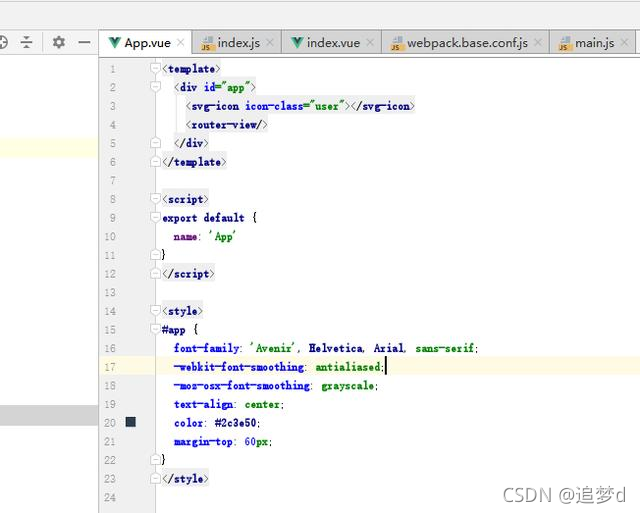This screenshot has height=513, width=640.
Task: Open project panel settings gear
Action: [x=59, y=42]
